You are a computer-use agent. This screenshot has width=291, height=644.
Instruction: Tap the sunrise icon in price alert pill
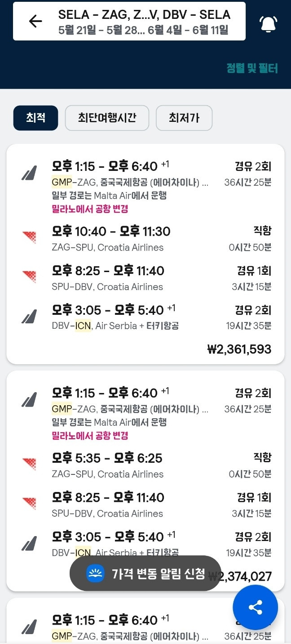coord(95,573)
